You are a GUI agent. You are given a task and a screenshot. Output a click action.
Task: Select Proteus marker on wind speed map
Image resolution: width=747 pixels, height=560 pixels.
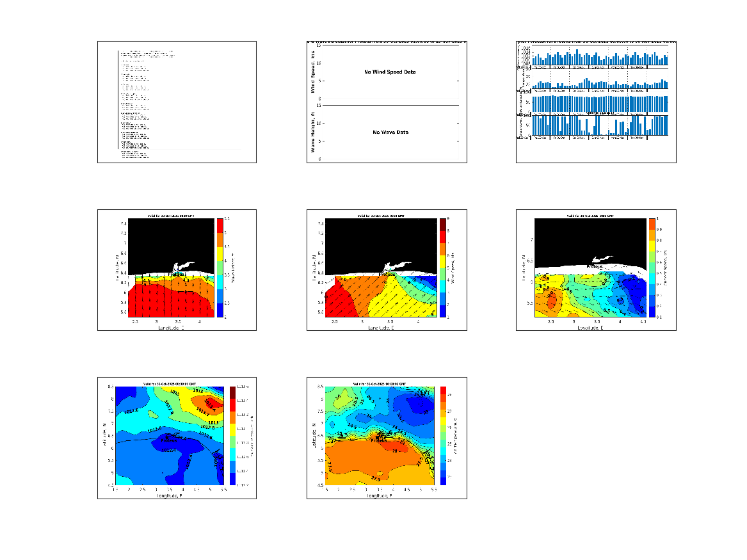(x=386, y=274)
